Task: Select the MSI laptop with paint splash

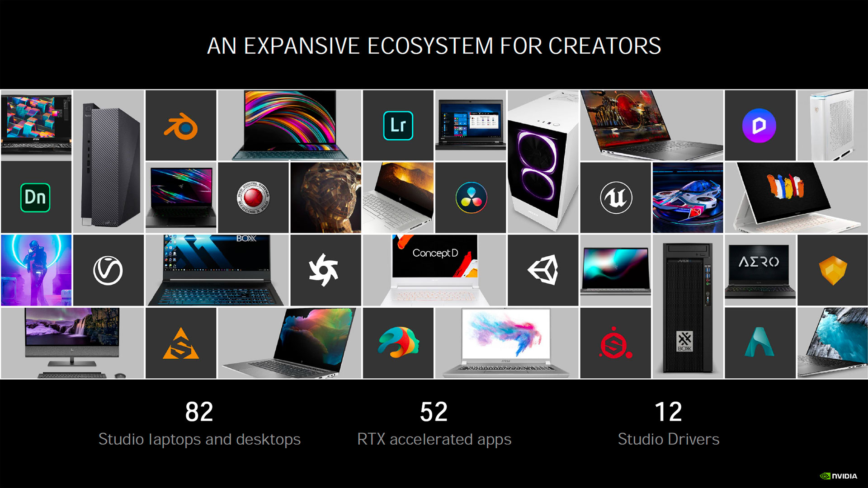Action: [507, 343]
